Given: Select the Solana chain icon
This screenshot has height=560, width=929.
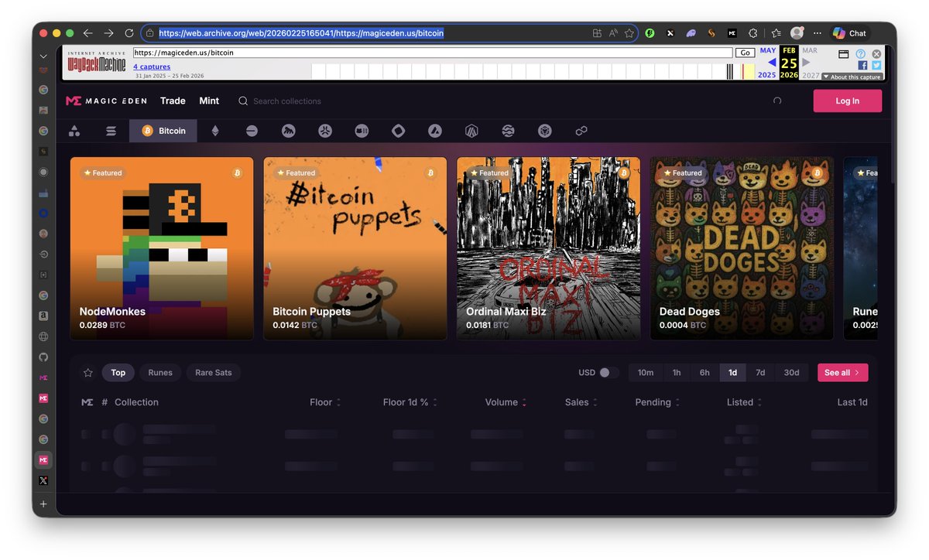Looking at the screenshot, I should click(x=111, y=131).
